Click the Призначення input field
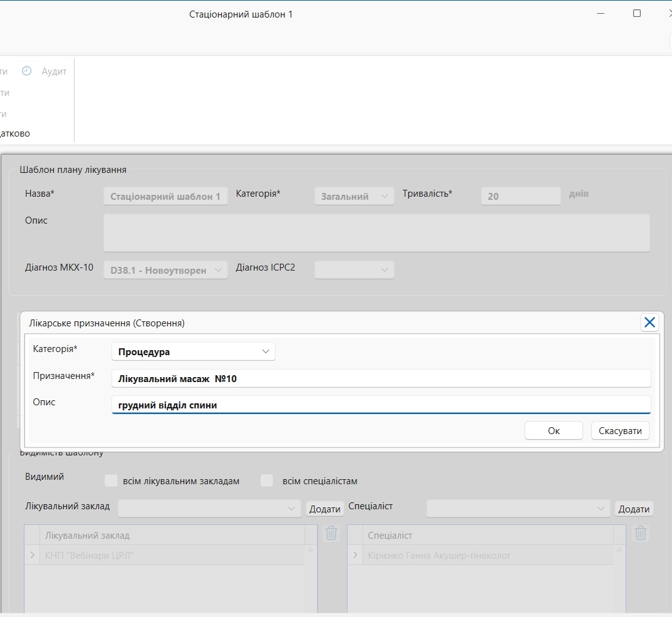Screen dimensions: 672x617 (381, 378)
